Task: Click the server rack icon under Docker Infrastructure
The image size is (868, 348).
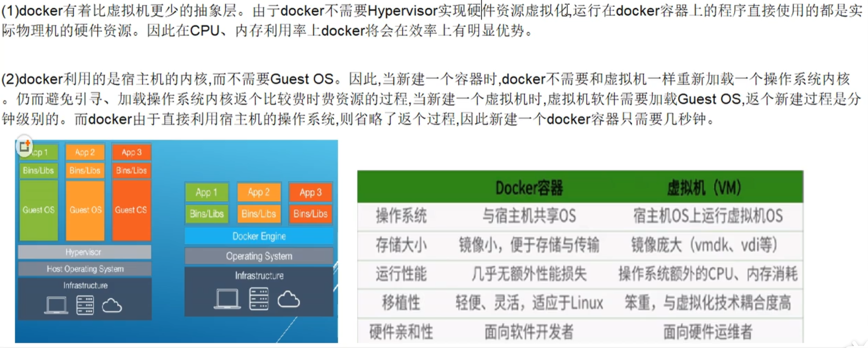Action: point(259,298)
